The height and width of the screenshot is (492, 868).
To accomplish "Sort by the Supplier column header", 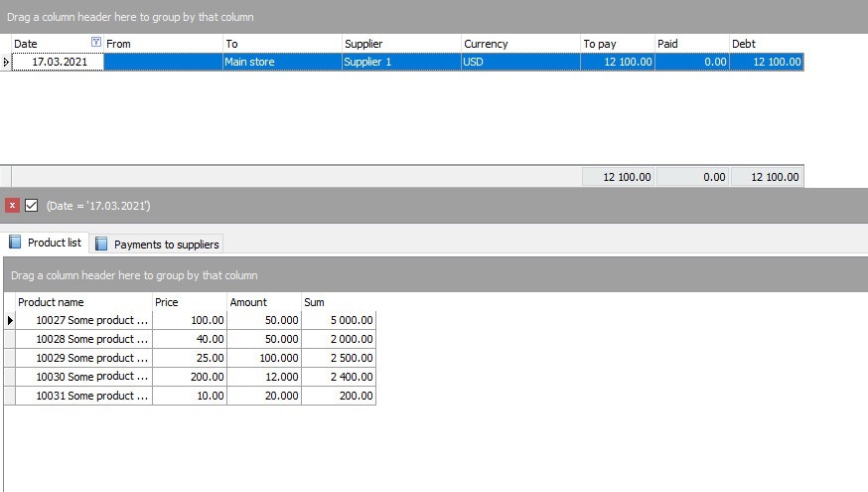I will click(x=400, y=44).
